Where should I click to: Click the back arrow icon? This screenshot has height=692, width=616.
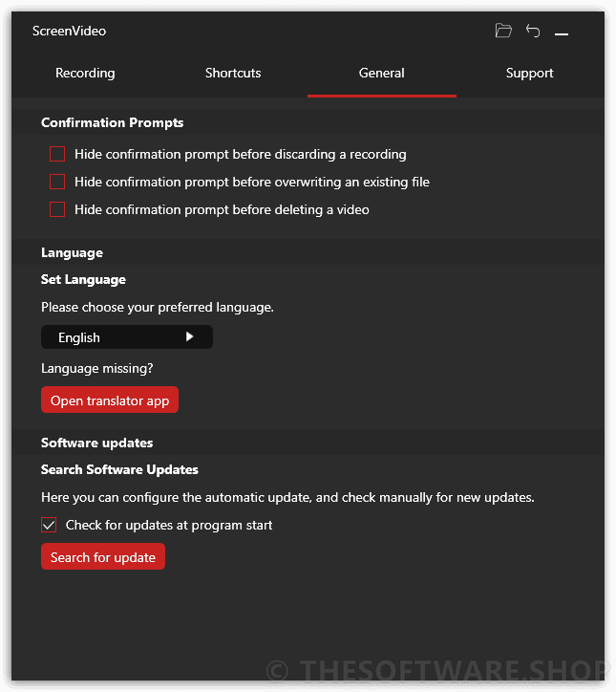point(533,31)
